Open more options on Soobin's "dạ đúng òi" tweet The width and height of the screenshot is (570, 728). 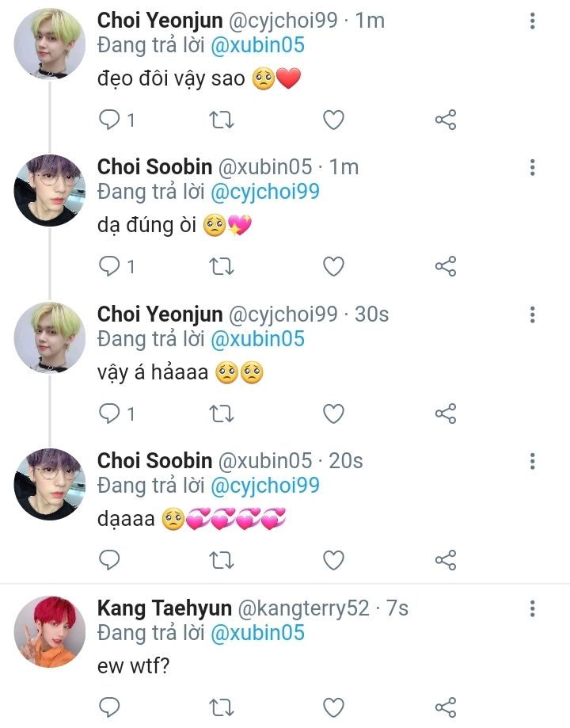[x=533, y=167]
